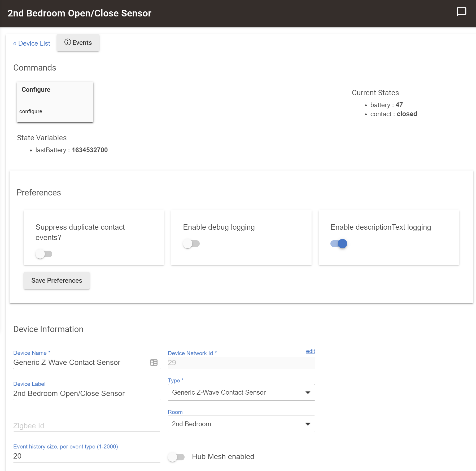Enable debug logging toggle
Image resolution: width=476 pixels, height=471 pixels.
click(x=191, y=243)
